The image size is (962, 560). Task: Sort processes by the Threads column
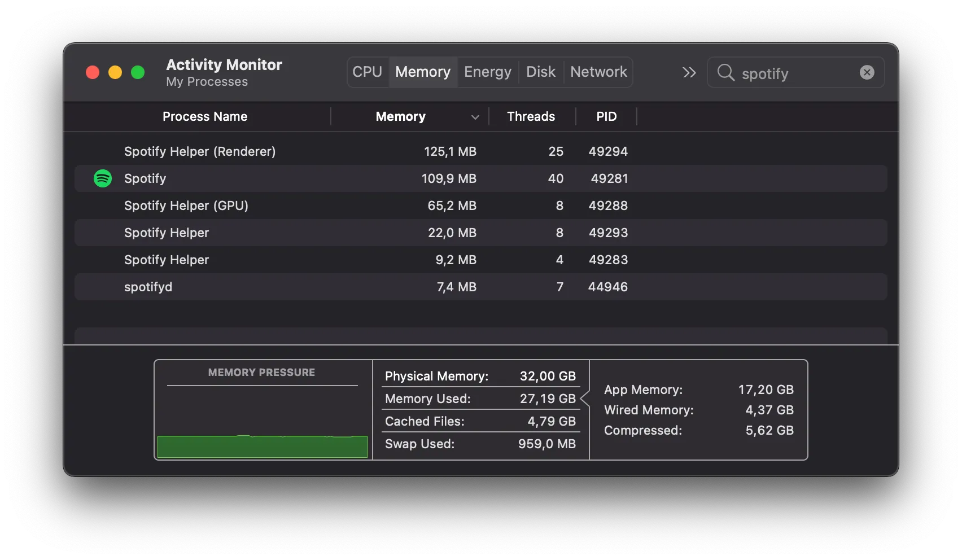pos(530,116)
